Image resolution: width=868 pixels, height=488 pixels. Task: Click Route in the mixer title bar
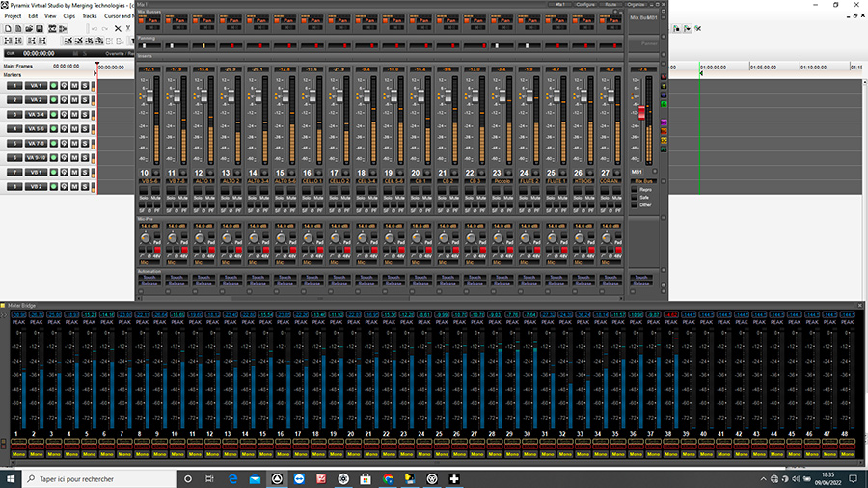coord(610,5)
